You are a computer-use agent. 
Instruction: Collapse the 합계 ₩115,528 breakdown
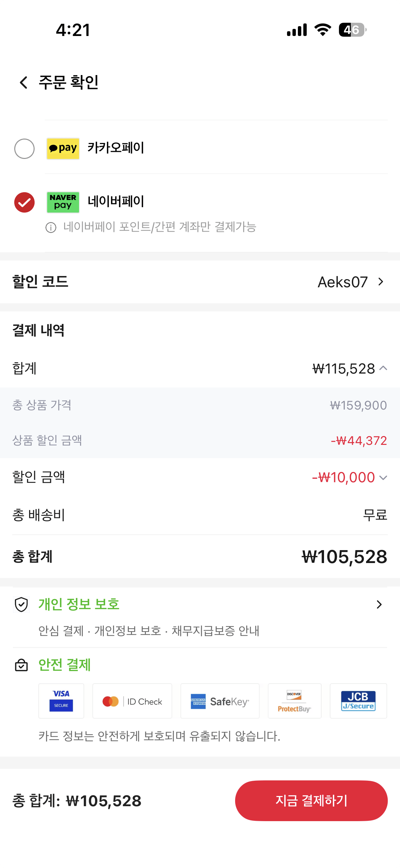coord(383,368)
